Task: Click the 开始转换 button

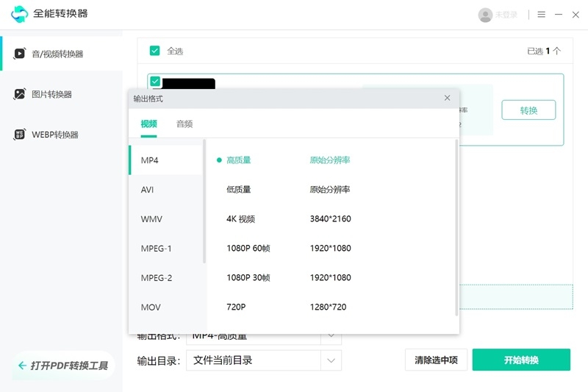Action: [x=521, y=360]
